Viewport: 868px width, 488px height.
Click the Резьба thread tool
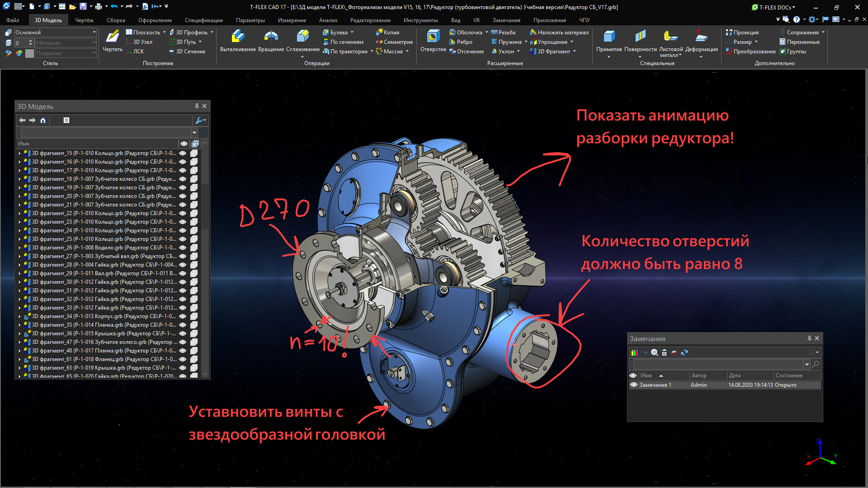503,32
